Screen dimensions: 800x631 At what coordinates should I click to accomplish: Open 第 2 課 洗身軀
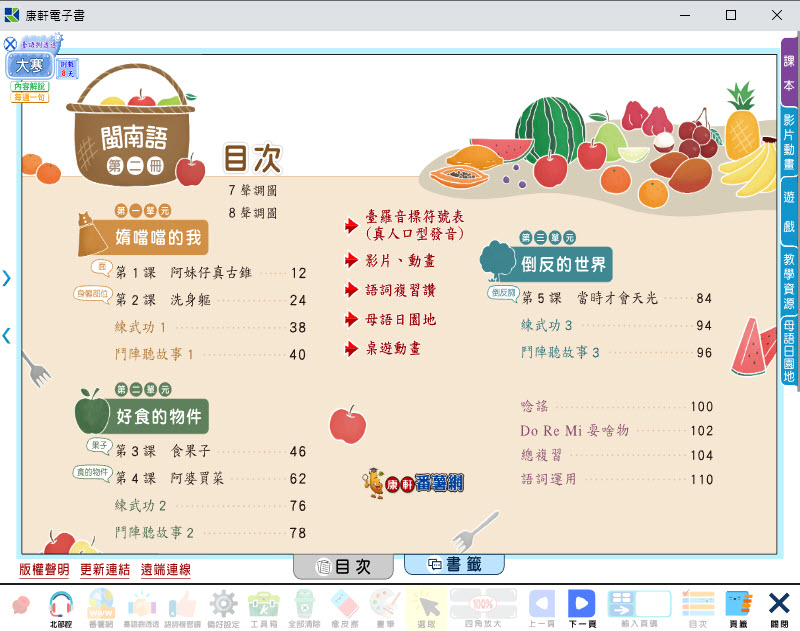click(x=211, y=300)
